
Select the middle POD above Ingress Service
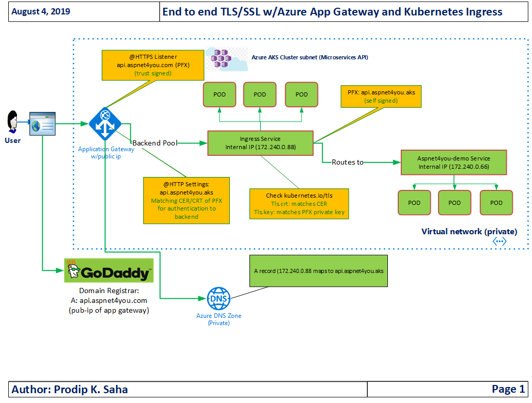click(x=260, y=94)
